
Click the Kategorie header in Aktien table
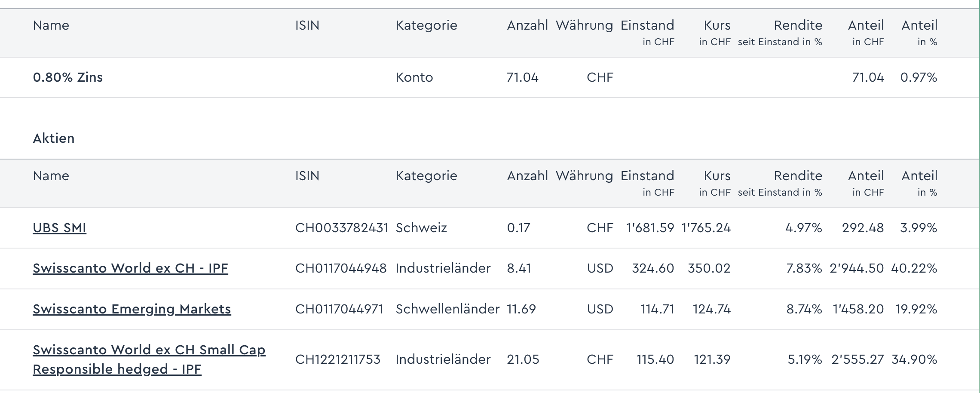pyautogui.click(x=426, y=176)
